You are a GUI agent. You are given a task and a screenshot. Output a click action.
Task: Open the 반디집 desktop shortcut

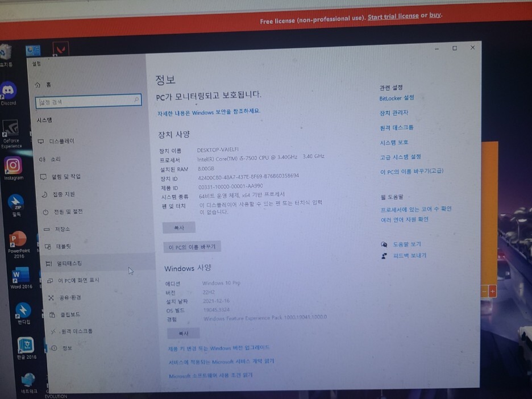23,313
